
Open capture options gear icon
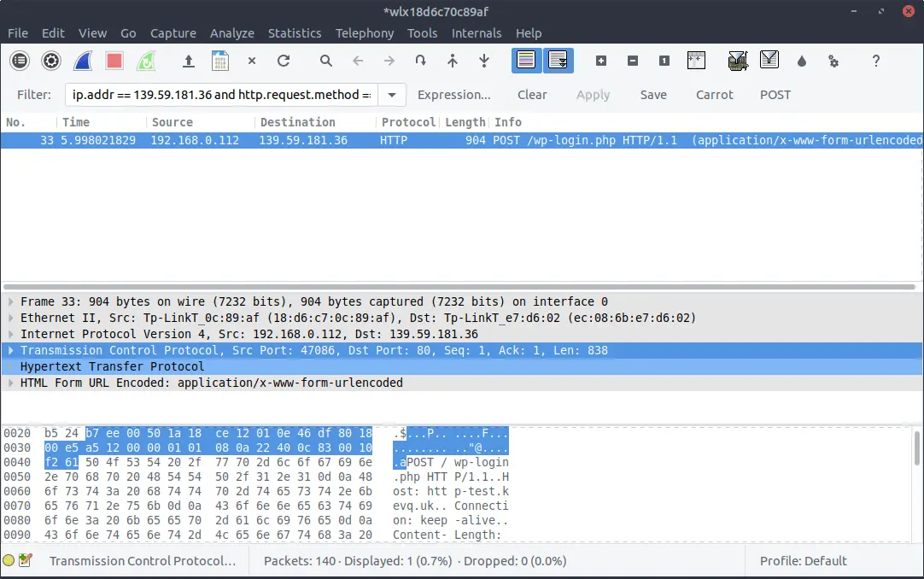point(51,61)
